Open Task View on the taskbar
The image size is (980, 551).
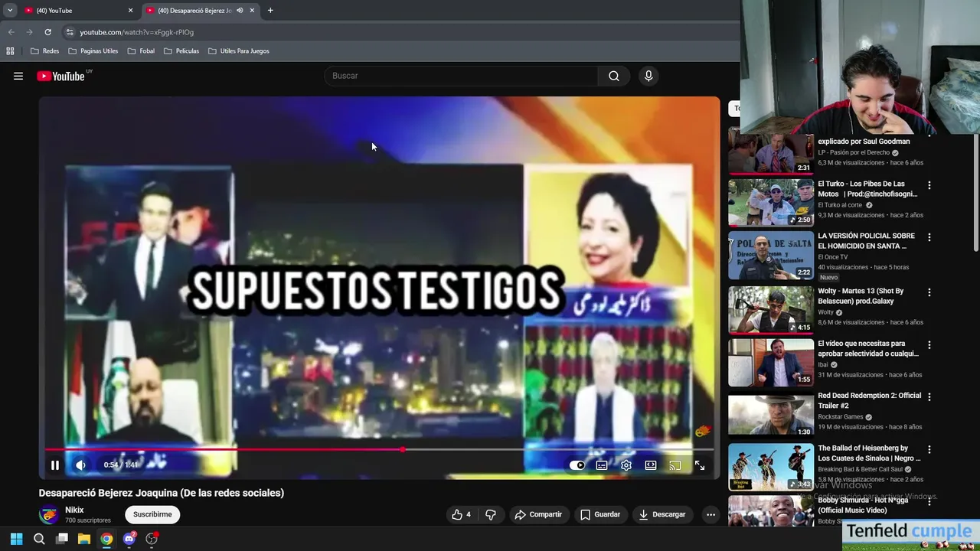[62, 539]
